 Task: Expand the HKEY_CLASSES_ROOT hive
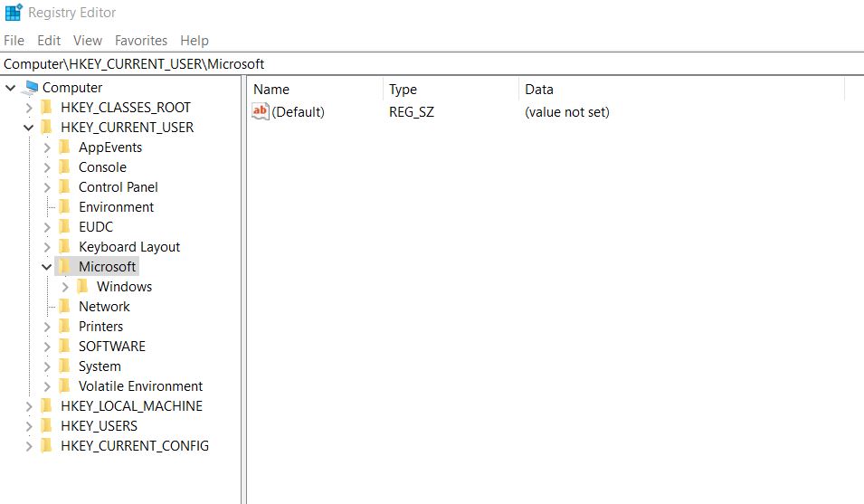(x=29, y=108)
